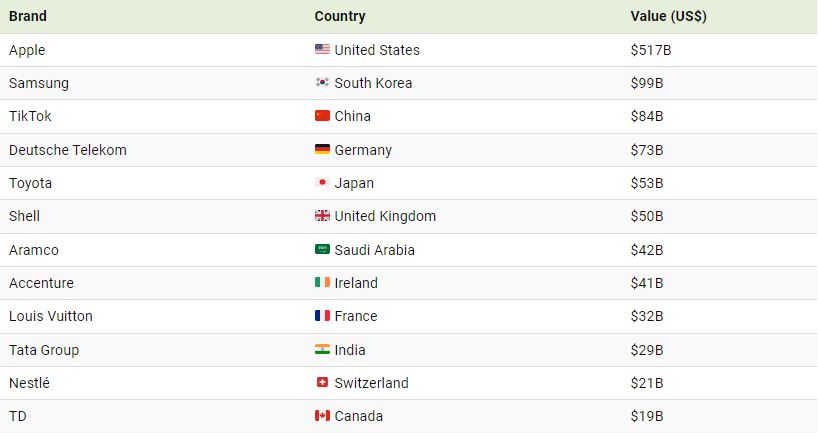Viewport: 818px width, 439px height.
Task: Click the Louis Vuitton brand name
Action: coord(50,316)
